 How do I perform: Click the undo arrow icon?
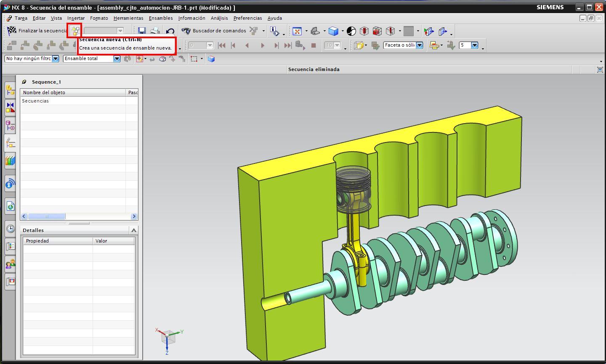coord(170,31)
